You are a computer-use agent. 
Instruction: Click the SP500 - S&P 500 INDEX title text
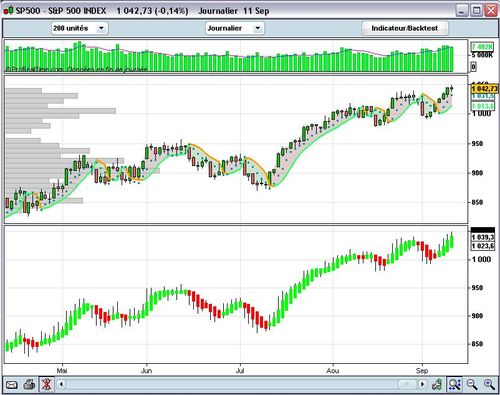[61, 11]
